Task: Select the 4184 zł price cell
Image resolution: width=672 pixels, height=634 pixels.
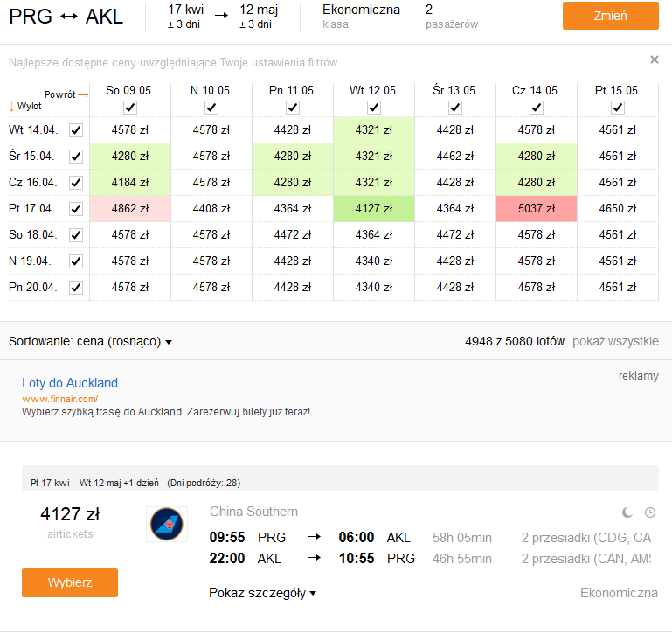Action: point(130,183)
